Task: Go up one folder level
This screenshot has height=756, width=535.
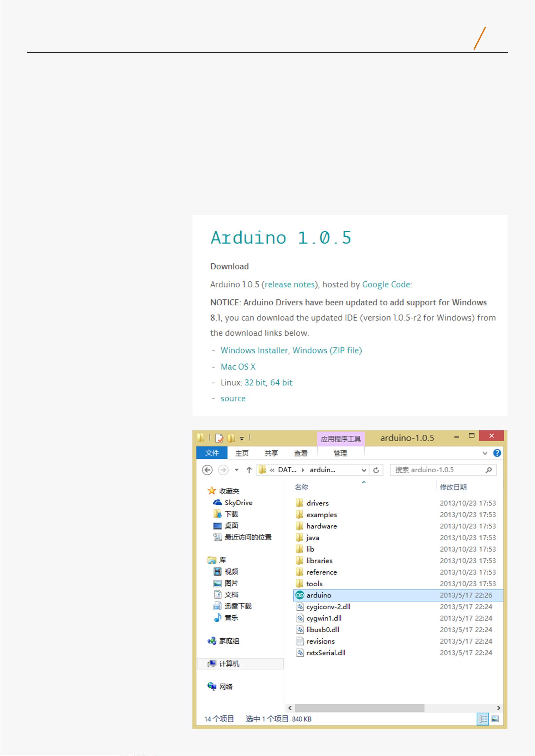Action: pyautogui.click(x=249, y=470)
